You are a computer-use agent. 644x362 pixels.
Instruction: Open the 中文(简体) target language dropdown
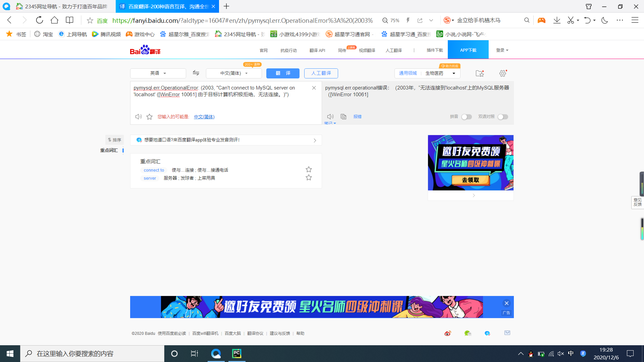click(234, 73)
